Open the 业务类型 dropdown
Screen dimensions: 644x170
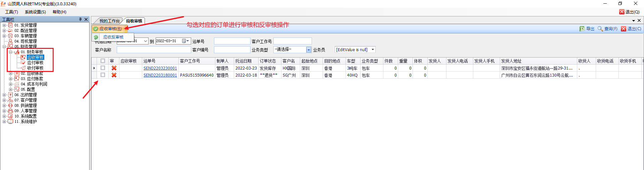click(309, 50)
